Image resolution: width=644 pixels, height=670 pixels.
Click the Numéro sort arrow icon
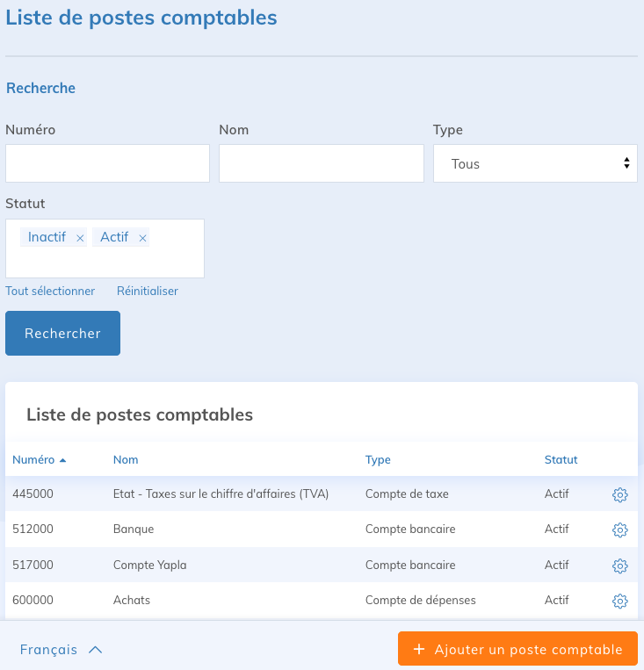point(63,460)
